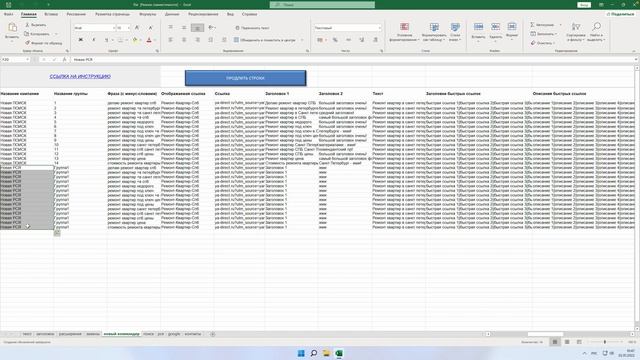Open the font size dropdown
Viewport: 640px width, 360px height.
pos(128,28)
